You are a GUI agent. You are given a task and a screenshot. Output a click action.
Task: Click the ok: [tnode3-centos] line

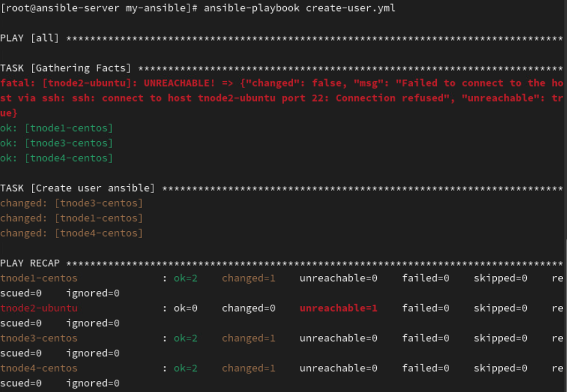coord(57,143)
